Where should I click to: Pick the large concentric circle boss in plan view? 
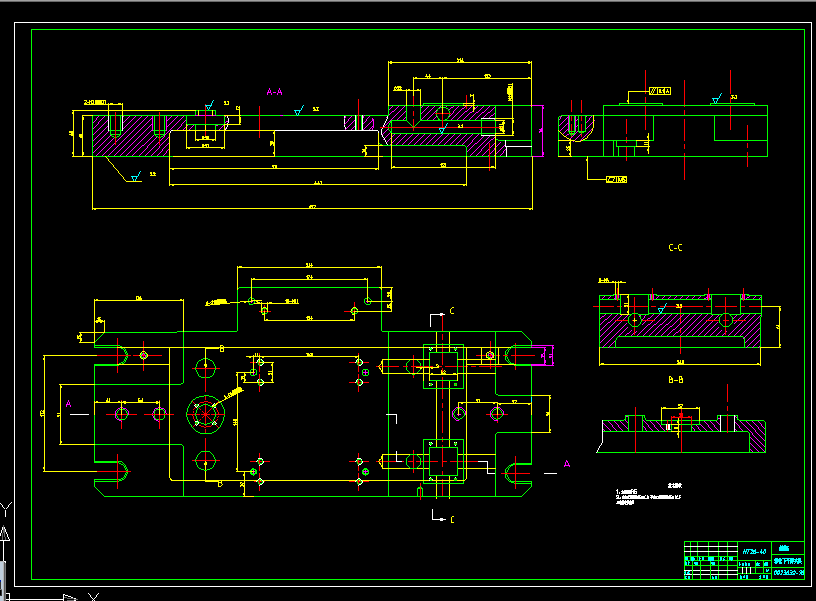(206, 414)
